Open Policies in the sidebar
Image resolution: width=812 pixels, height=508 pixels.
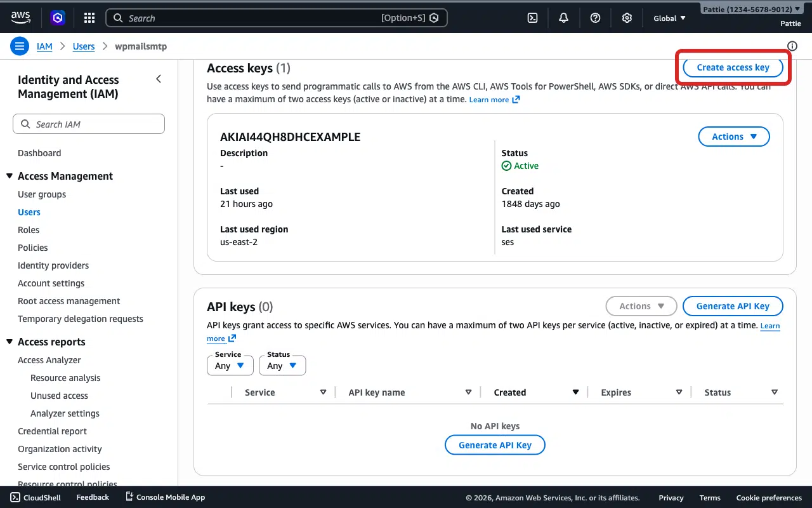point(33,248)
